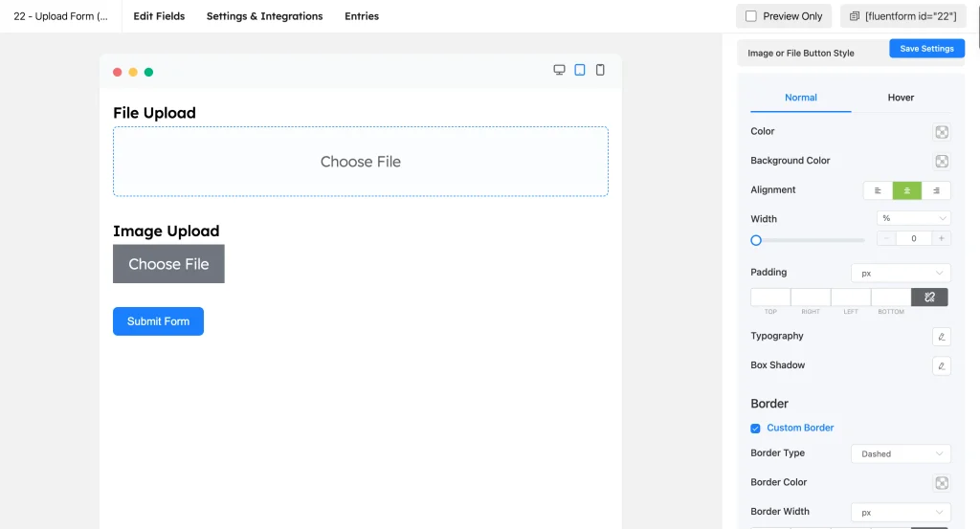Click the green window dot
The width and height of the screenshot is (980, 529).
[x=148, y=72]
